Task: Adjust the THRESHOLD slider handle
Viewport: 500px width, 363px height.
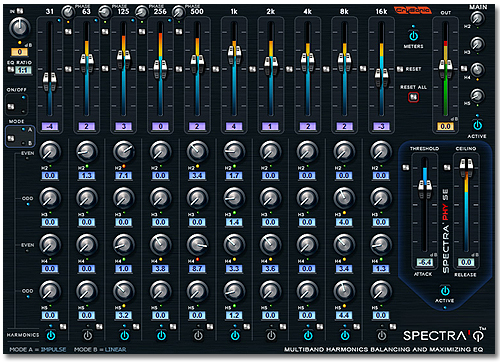Action: click(x=425, y=189)
